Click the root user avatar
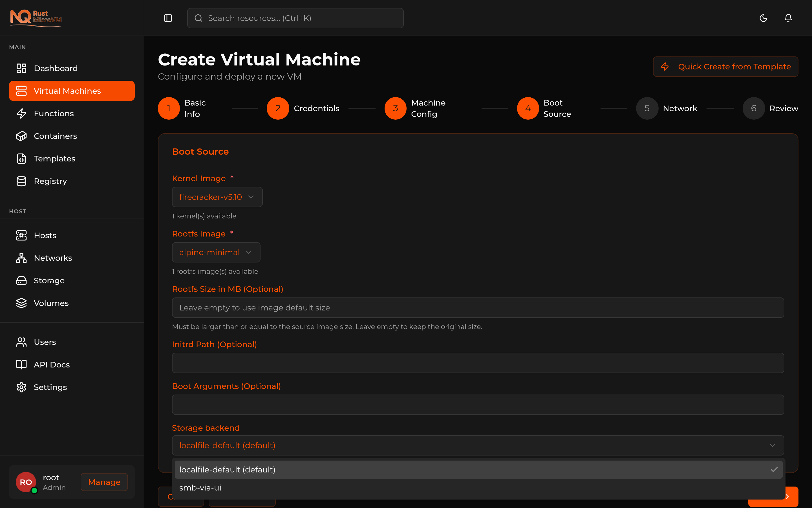The height and width of the screenshot is (508, 812). 26,482
